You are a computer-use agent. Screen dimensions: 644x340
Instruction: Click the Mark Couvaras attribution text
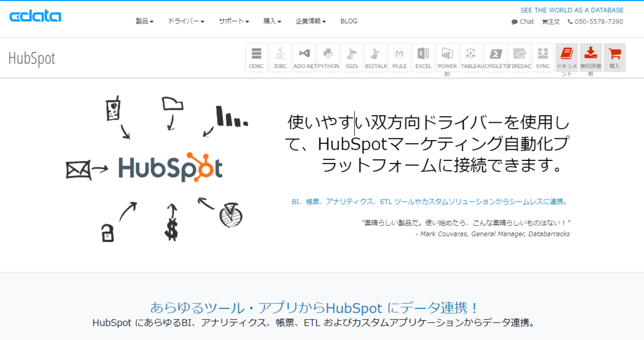[493, 234]
